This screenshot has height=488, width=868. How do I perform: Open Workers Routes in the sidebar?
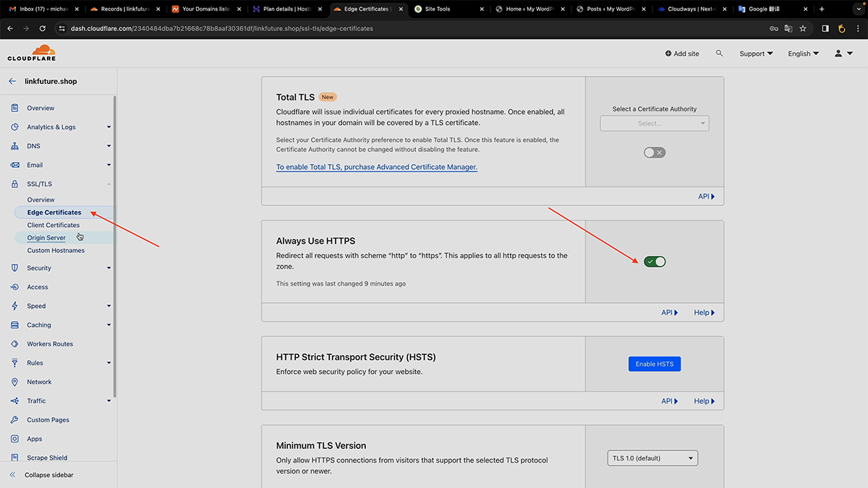click(x=50, y=344)
